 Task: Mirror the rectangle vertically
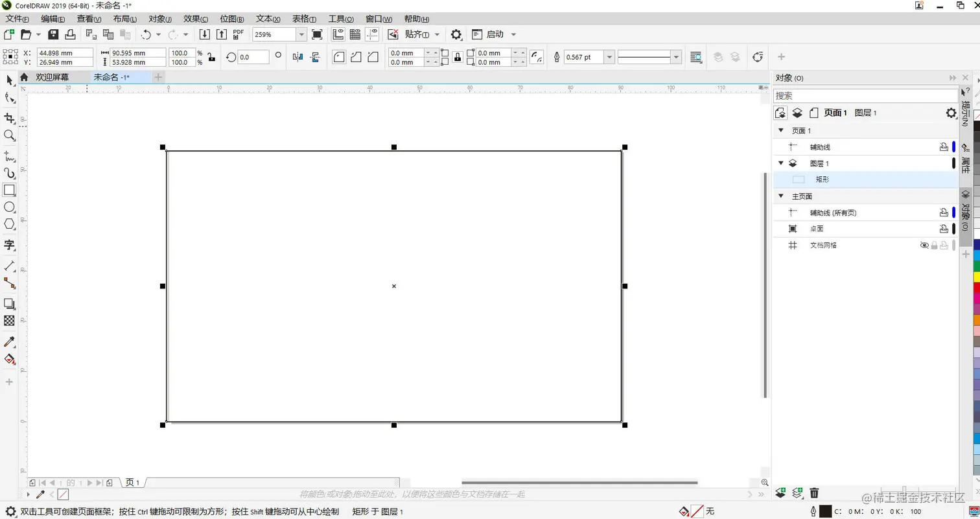coord(315,57)
